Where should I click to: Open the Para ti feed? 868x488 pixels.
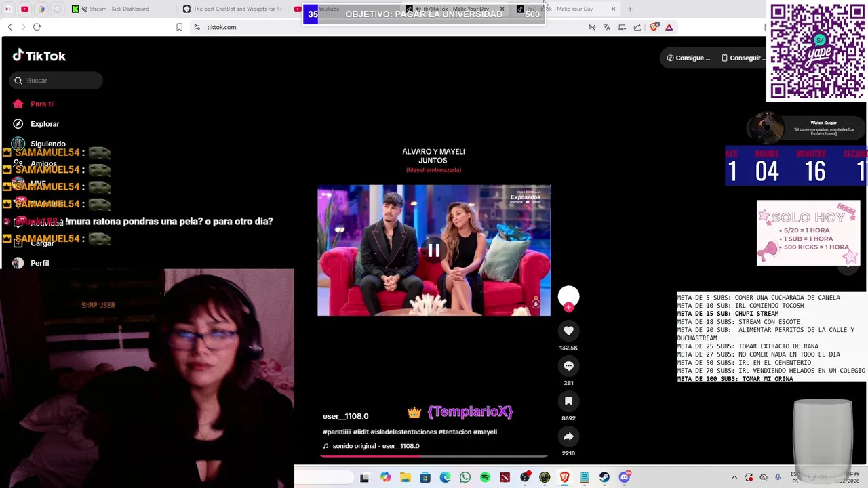point(34,104)
